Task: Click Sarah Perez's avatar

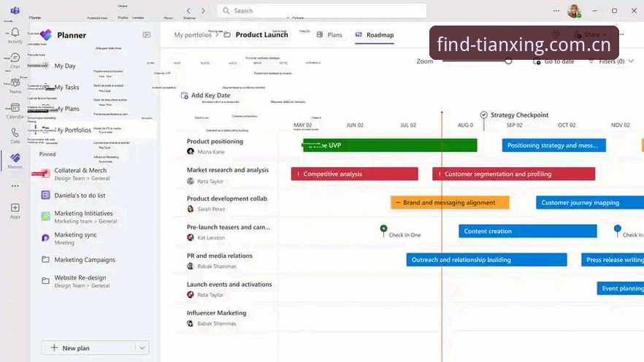Action: point(191,209)
